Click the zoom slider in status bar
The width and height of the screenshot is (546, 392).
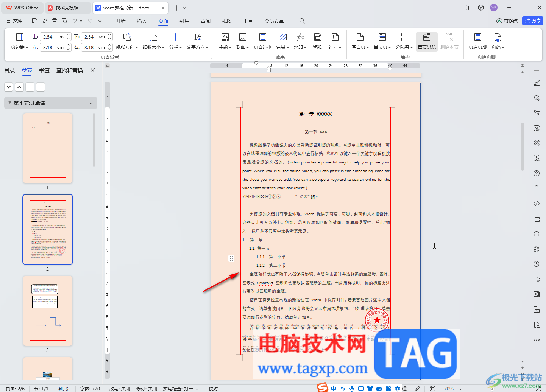[x=492, y=389]
